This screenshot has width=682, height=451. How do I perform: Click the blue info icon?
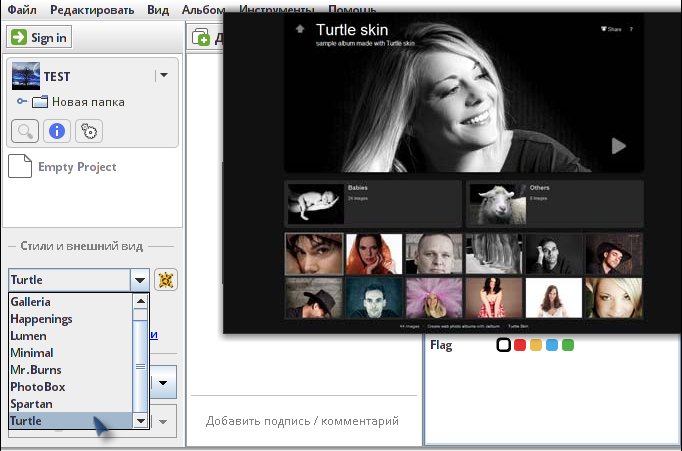pos(57,131)
